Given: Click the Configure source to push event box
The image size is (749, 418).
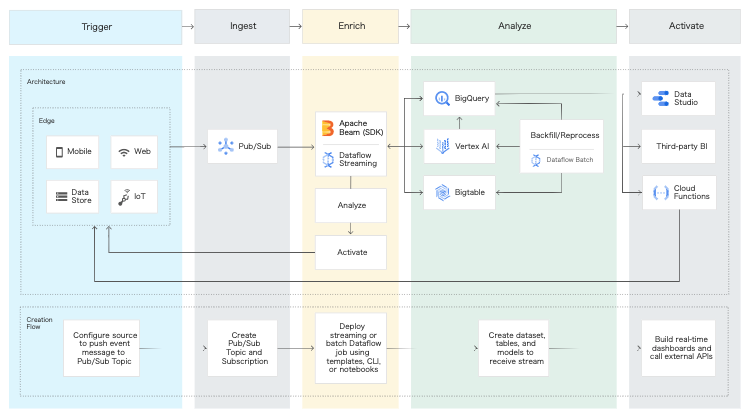Looking at the screenshot, I should click(101, 348).
